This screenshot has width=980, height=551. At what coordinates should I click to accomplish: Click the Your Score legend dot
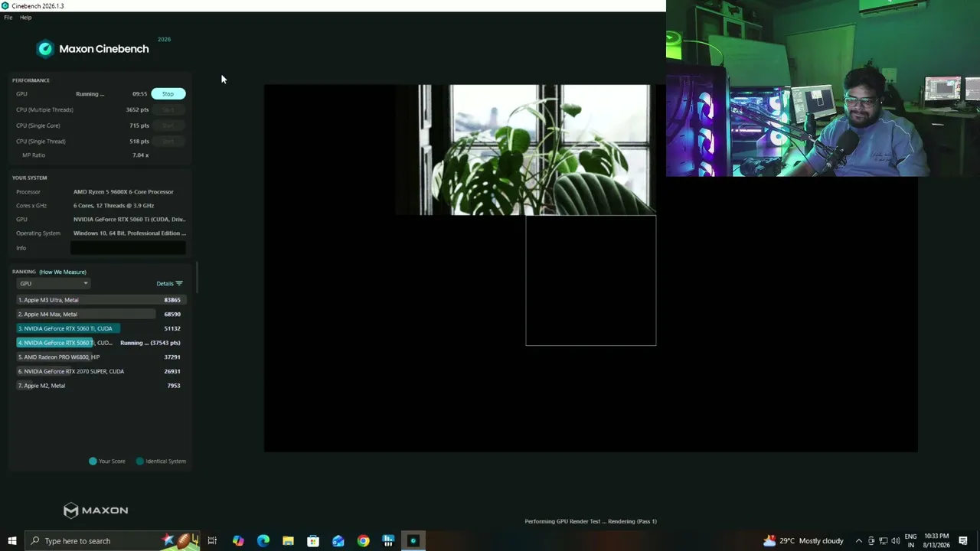tap(93, 461)
